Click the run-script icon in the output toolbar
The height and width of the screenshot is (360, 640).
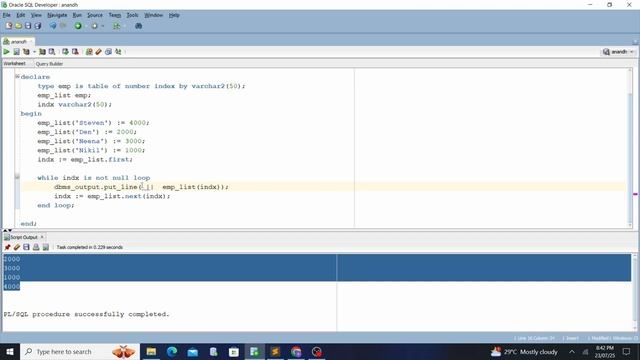tap(46, 247)
